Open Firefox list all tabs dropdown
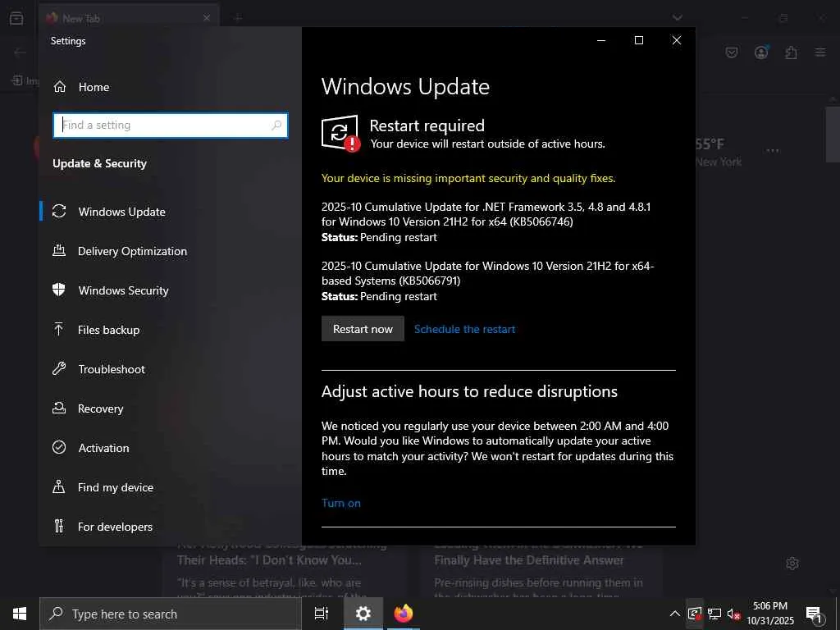The width and height of the screenshot is (840, 630). point(678,18)
